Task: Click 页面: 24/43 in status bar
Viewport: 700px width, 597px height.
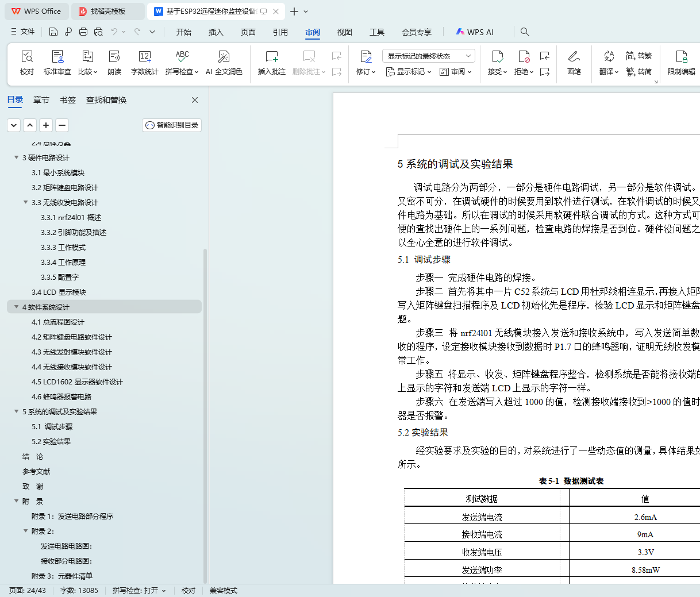Action: pos(28,591)
